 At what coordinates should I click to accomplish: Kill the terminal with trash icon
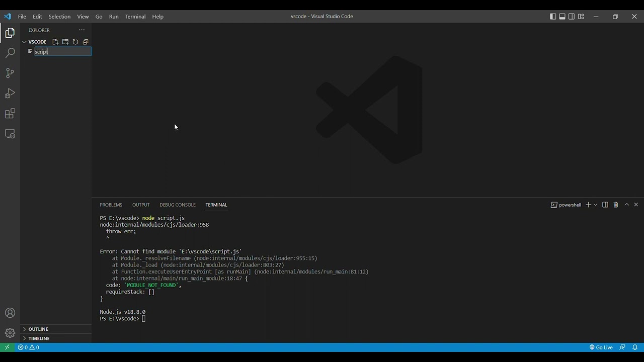pyautogui.click(x=616, y=205)
